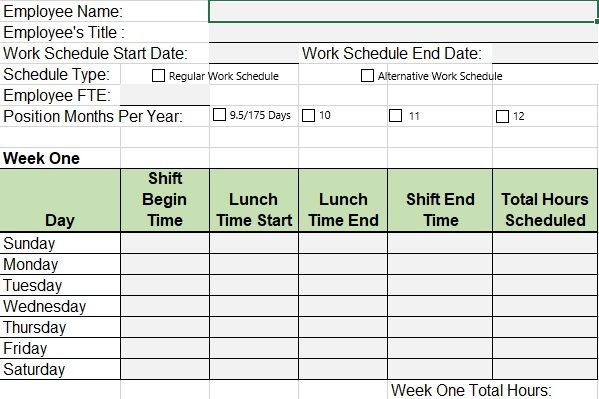Select the Employee FTE input cell
The image size is (599, 399).
click(x=165, y=95)
